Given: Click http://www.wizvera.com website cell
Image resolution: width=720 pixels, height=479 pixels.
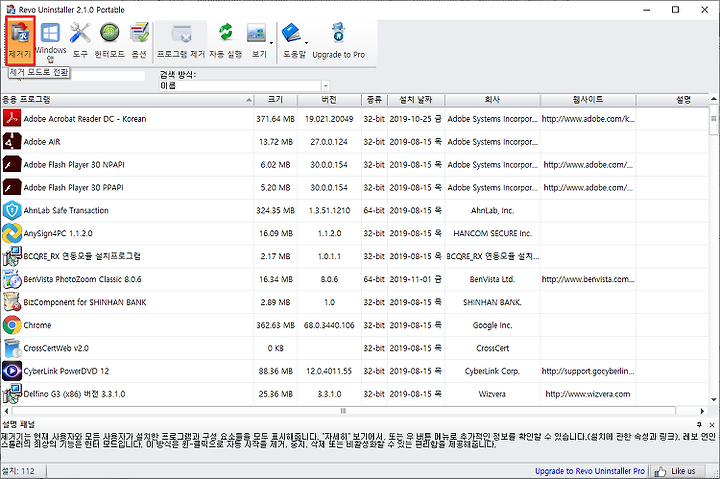Looking at the screenshot, I should tap(588, 394).
